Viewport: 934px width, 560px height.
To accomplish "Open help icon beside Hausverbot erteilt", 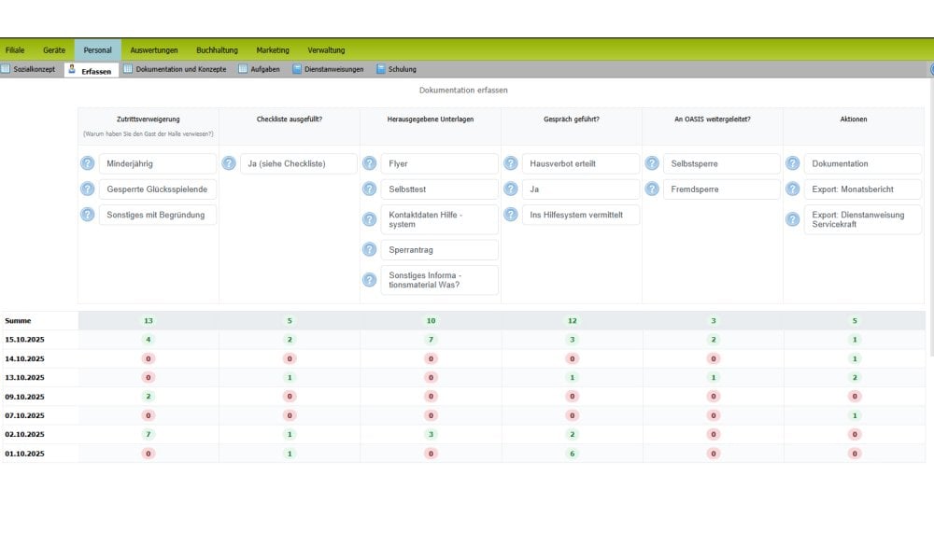I will 511,163.
